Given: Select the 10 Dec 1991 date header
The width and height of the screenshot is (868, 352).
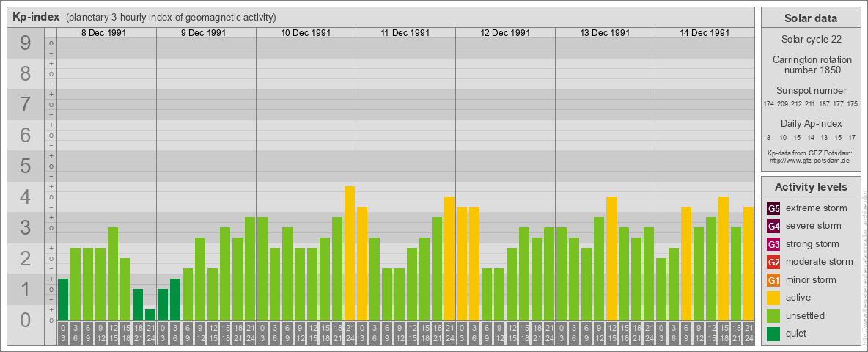Looking at the screenshot, I should [306, 33].
